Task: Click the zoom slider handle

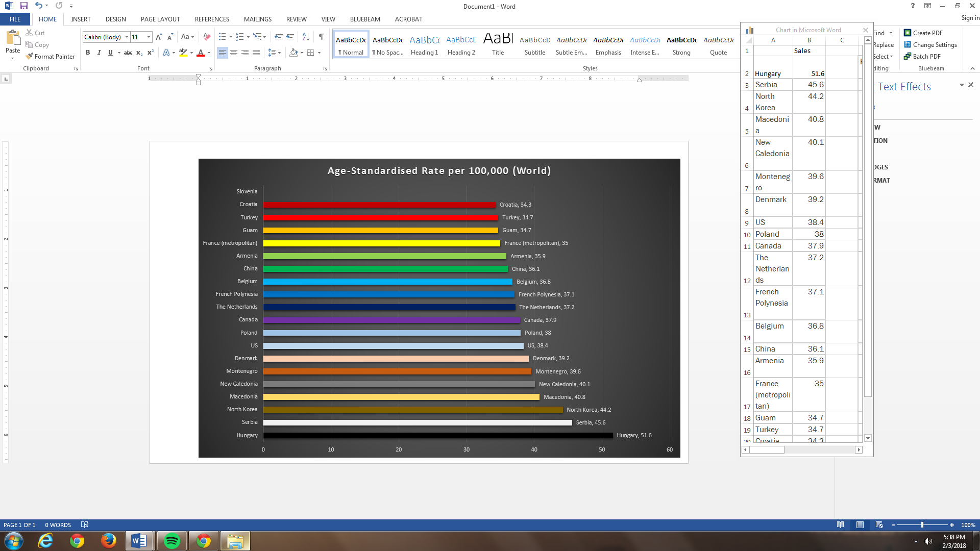Action: pyautogui.click(x=922, y=525)
